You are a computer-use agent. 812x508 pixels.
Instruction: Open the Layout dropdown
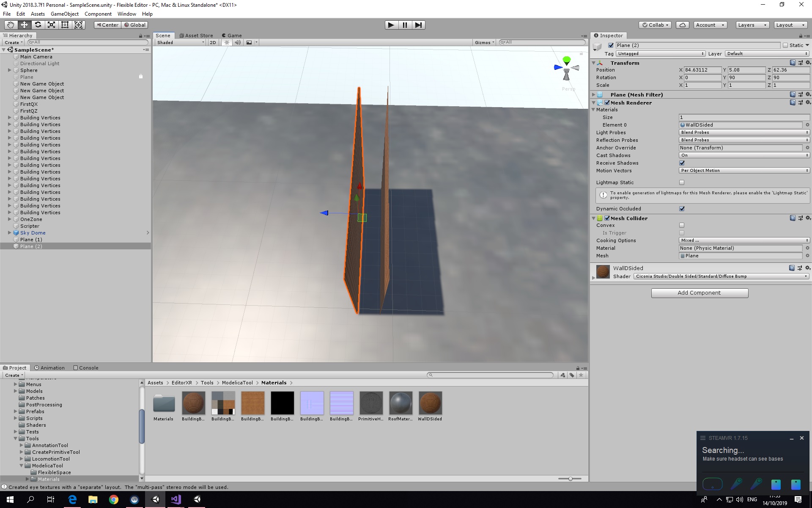[x=790, y=25]
